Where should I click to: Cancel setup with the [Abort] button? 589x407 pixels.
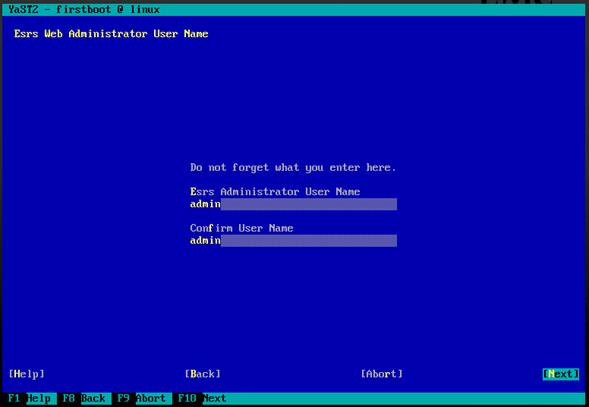pos(382,374)
